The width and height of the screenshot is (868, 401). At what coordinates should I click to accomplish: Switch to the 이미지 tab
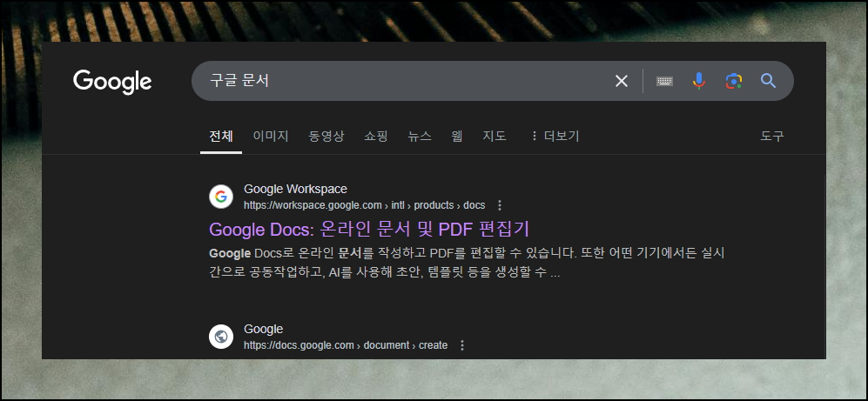(271, 136)
